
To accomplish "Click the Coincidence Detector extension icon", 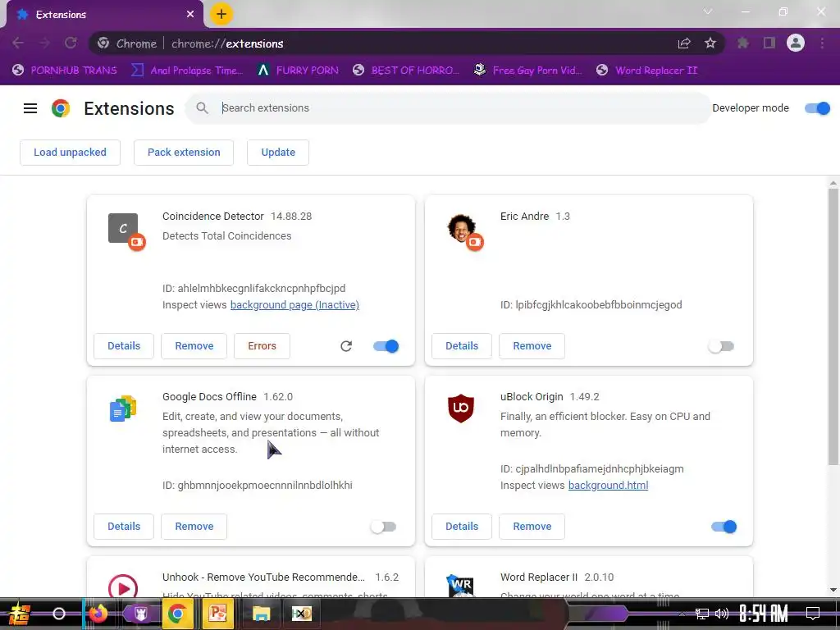I will coord(124,230).
